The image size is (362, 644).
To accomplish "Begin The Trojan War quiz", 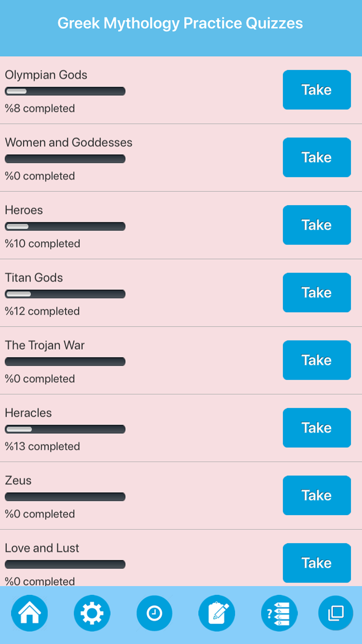I will click(317, 360).
